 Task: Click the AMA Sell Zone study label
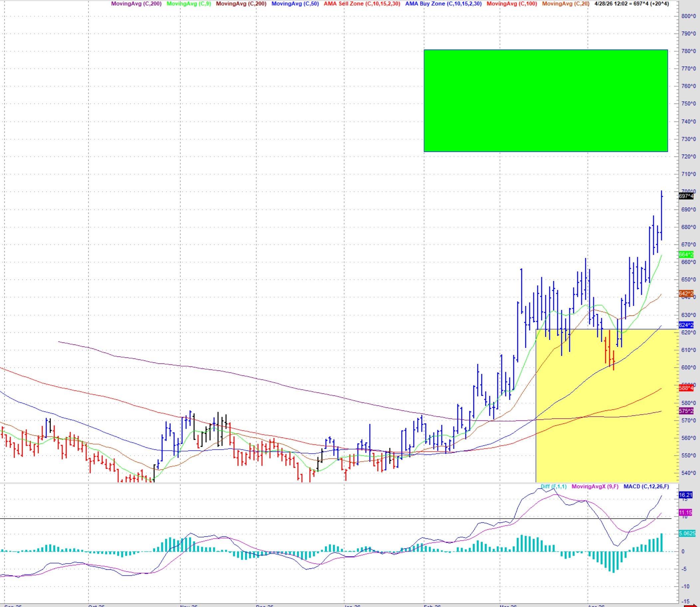pos(362,4)
